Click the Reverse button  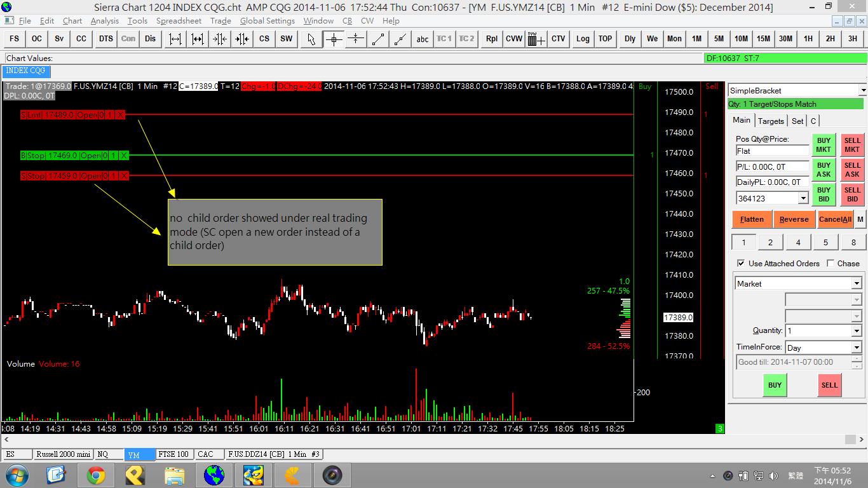click(794, 219)
